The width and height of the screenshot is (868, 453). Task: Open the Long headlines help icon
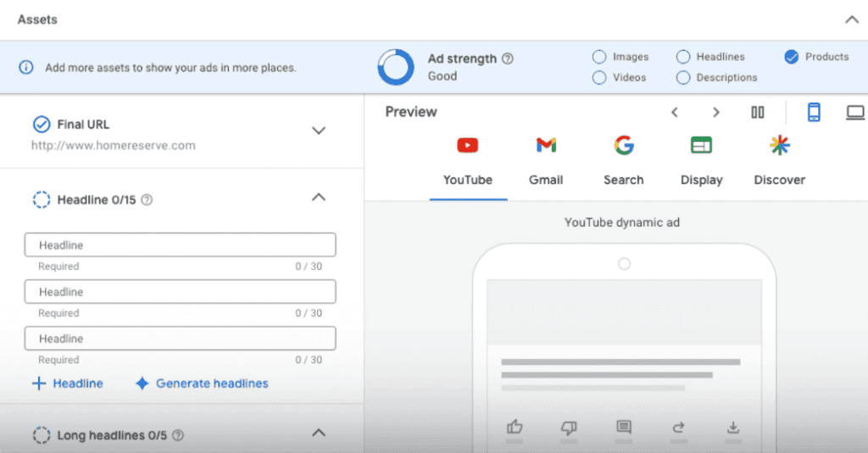(x=178, y=435)
